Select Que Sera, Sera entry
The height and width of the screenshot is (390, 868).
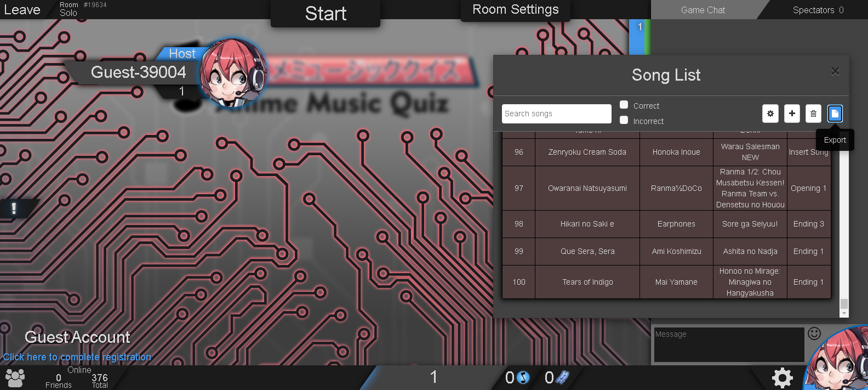(587, 251)
